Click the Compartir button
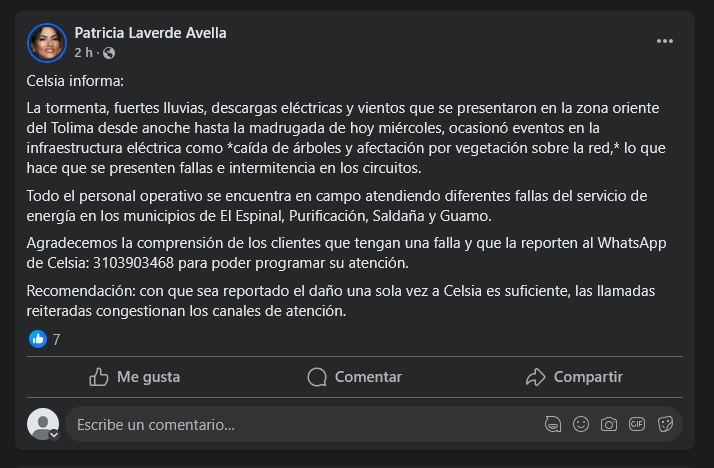The height and width of the screenshot is (468, 714). click(x=574, y=377)
